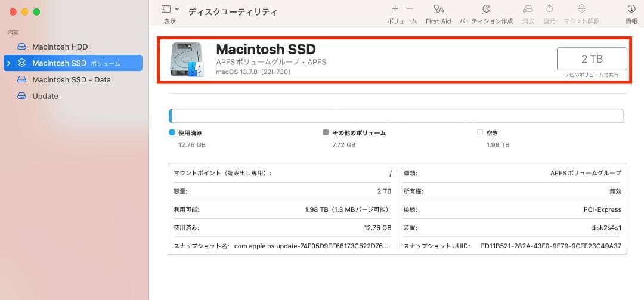Click the gray その他のボリューム legend swatch
Screen dimensions: 644x300
[326, 133]
